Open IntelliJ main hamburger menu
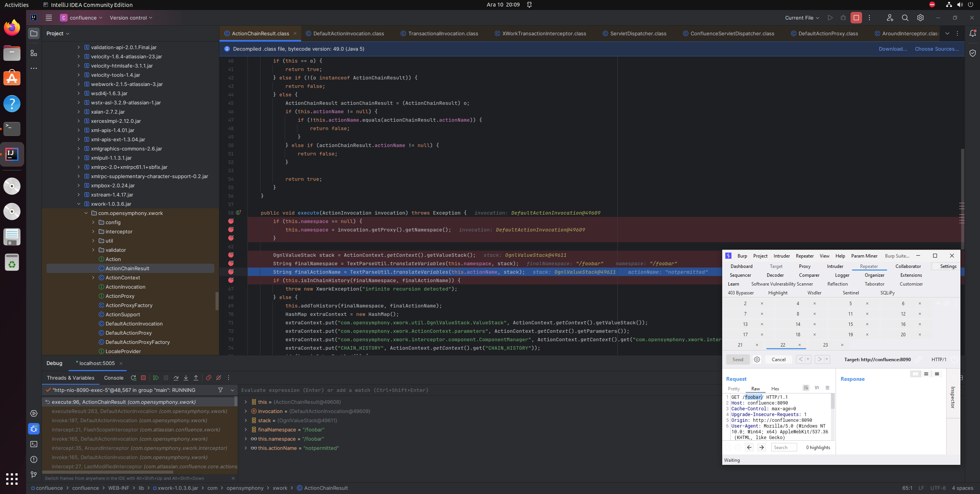Image resolution: width=980 pixels, height=494 pixels. [x=49, y=18]
